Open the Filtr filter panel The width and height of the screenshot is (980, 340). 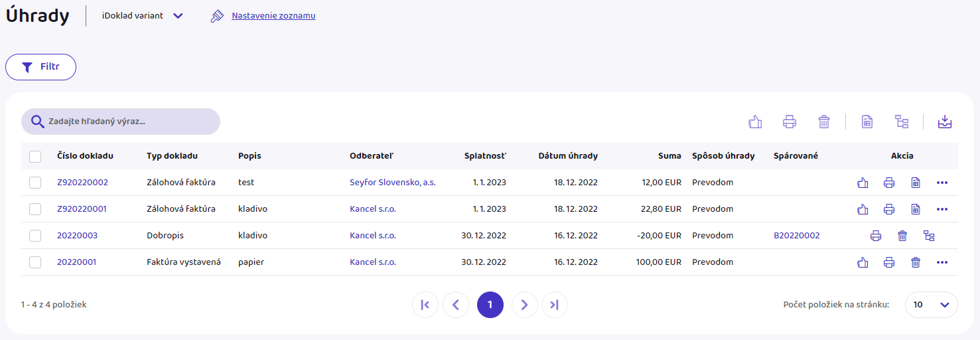coord(40,67)
